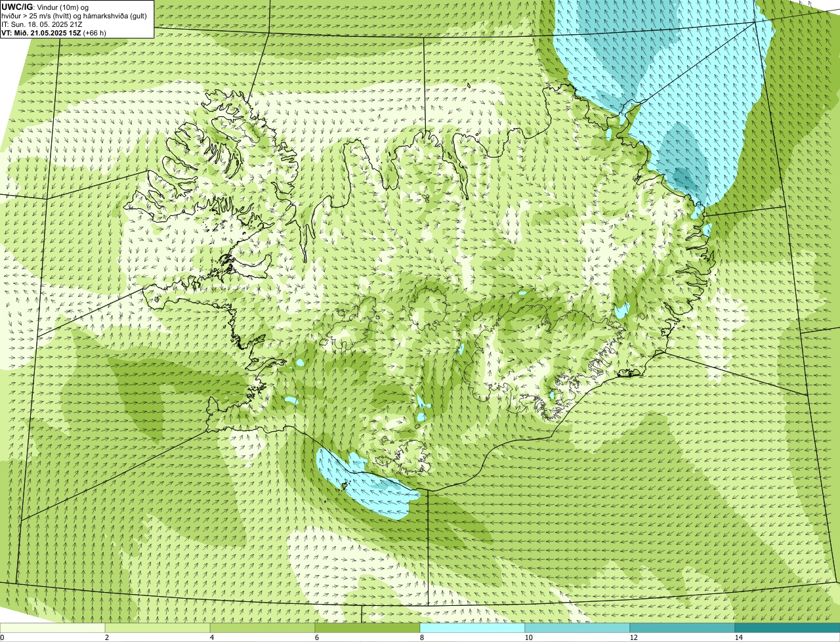Click the legend scale label '2'

click(x=106, y=637)
